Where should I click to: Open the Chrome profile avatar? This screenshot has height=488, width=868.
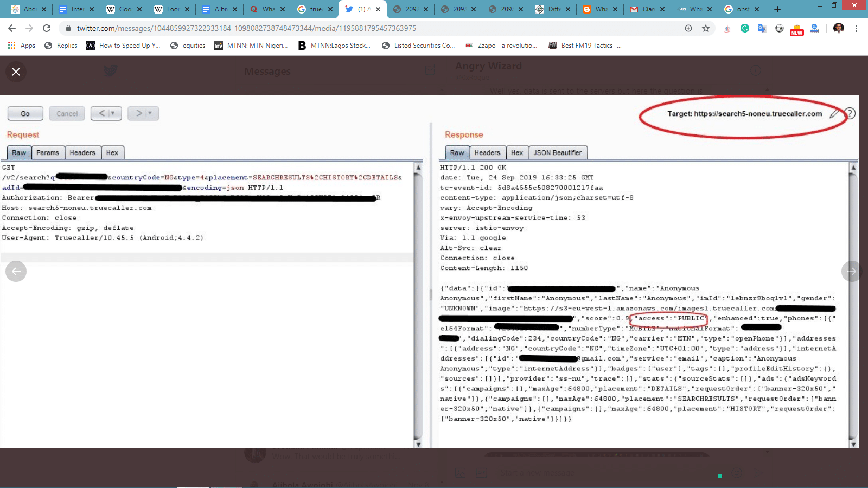839,28
